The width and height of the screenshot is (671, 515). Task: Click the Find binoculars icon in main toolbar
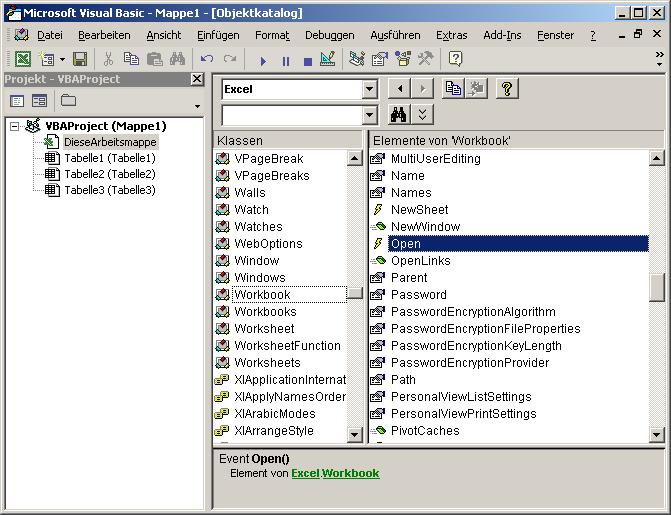click(x=177, y=59)
